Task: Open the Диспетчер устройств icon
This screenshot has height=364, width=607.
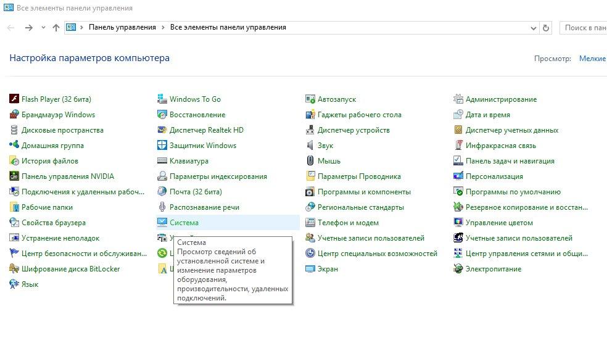Action: click(310, 130)
